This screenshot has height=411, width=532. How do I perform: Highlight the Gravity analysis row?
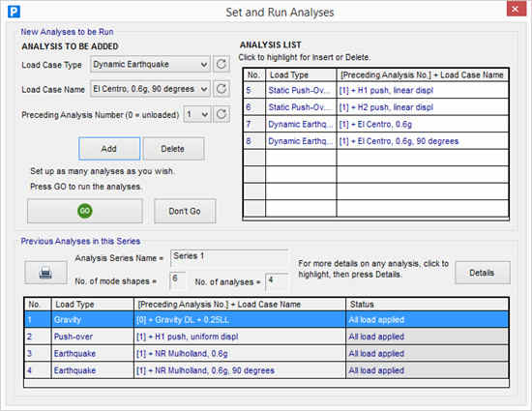point(266,319)
